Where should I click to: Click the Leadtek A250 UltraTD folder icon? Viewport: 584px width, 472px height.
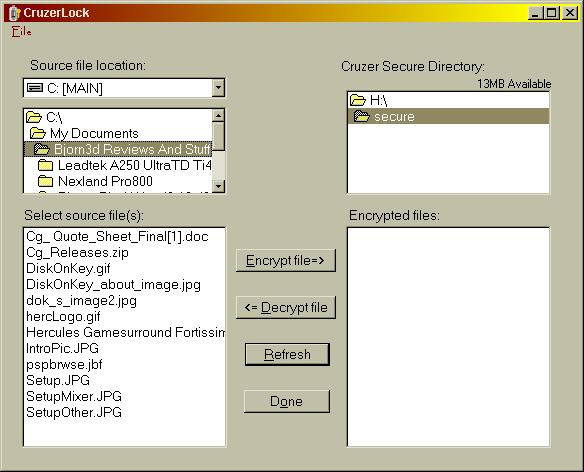click(x=45, y=165)
